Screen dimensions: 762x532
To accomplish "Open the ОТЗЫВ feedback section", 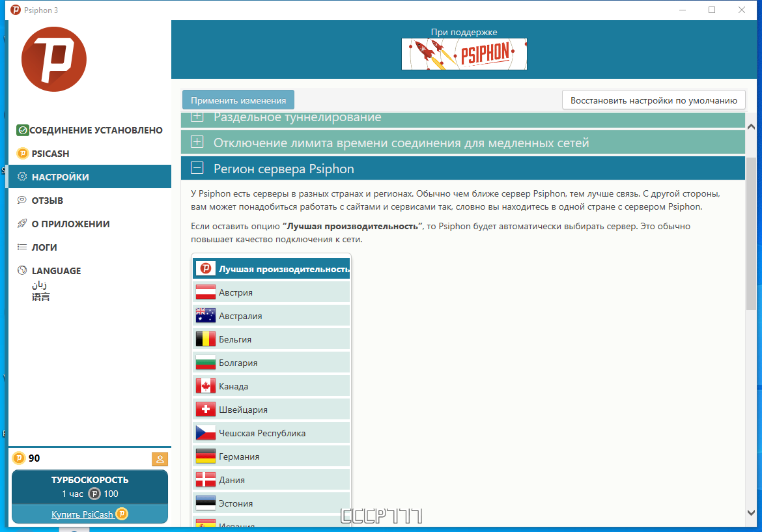I will (90, 200).
